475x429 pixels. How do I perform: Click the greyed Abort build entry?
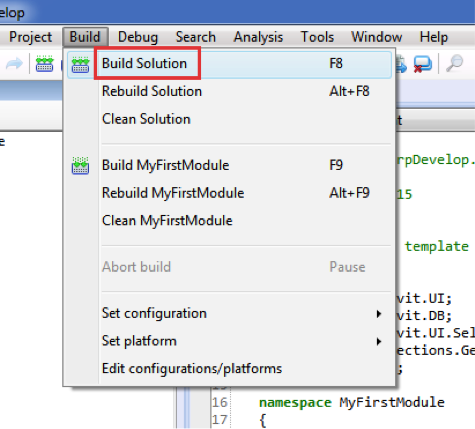229,267
